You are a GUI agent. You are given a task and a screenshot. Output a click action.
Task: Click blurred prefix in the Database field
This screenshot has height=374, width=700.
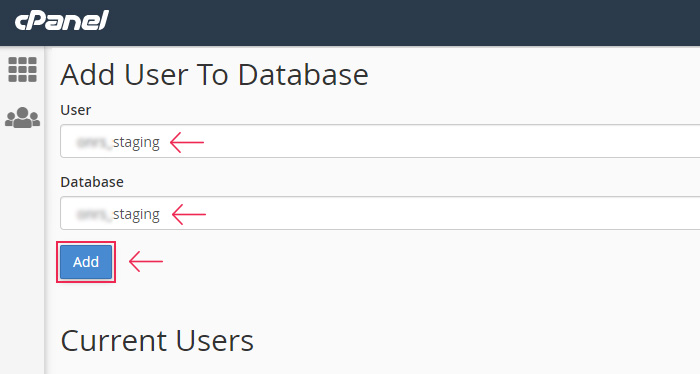tap(94, 215)
